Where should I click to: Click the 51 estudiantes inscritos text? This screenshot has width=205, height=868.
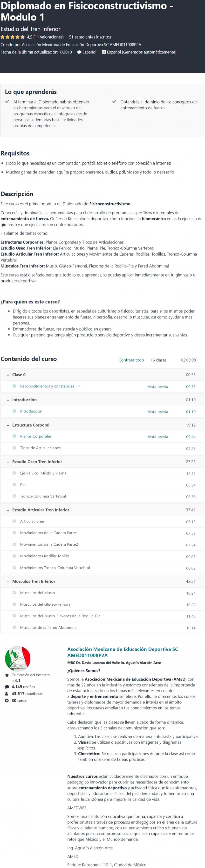pyautogui.click(x=90, y=37)
